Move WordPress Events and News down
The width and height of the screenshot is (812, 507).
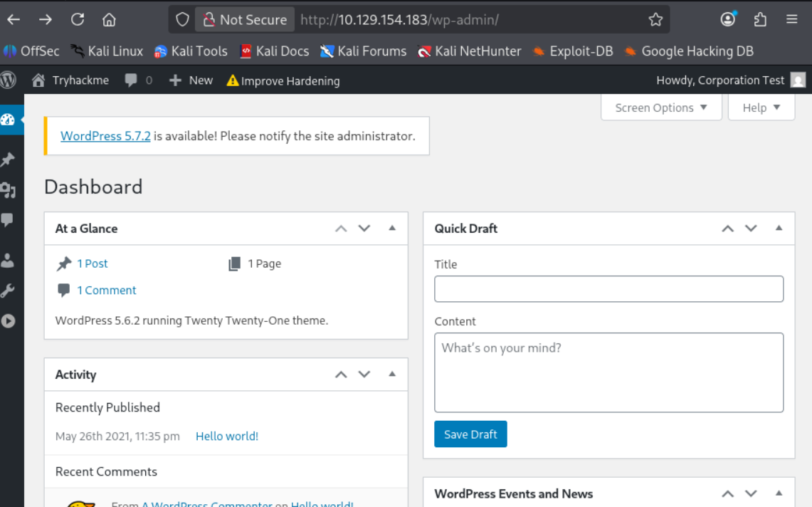[751, 493]
